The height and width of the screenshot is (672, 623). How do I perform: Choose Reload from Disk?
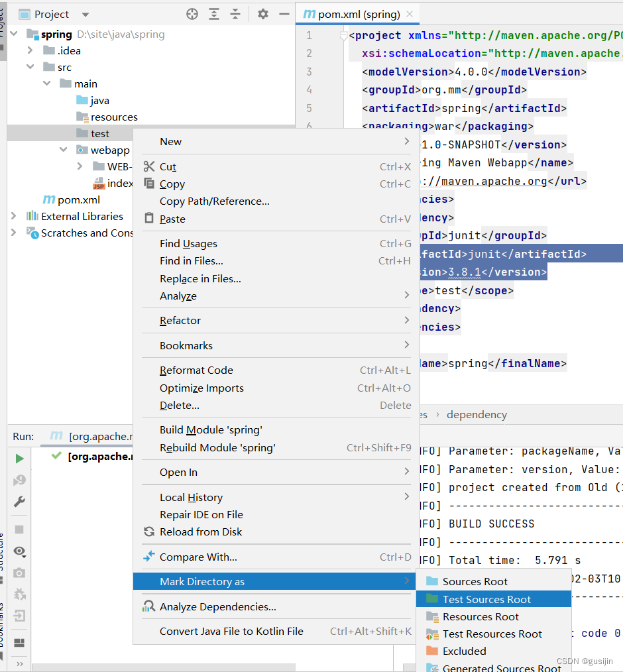(276, 532)
